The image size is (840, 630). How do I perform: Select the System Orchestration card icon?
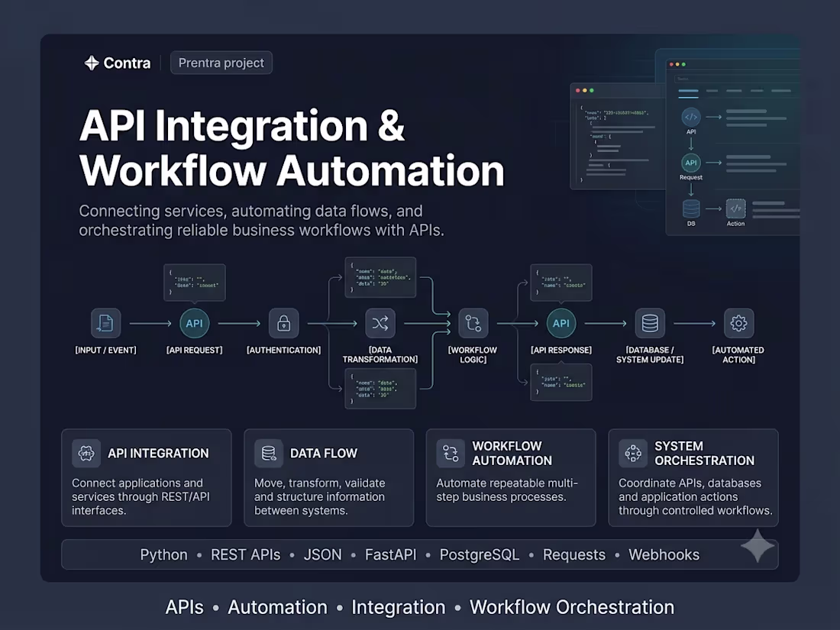coord(633,453)
